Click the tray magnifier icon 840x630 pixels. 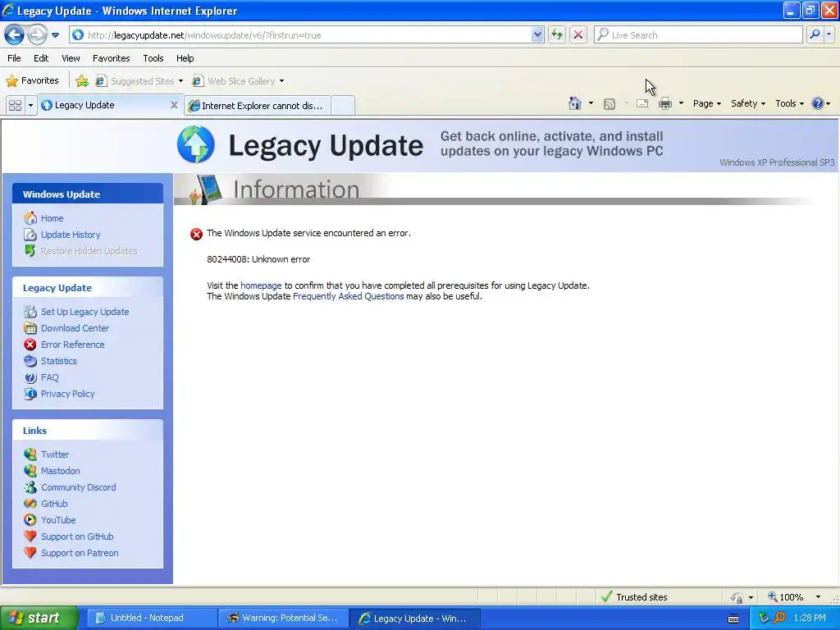click(780, 618)
